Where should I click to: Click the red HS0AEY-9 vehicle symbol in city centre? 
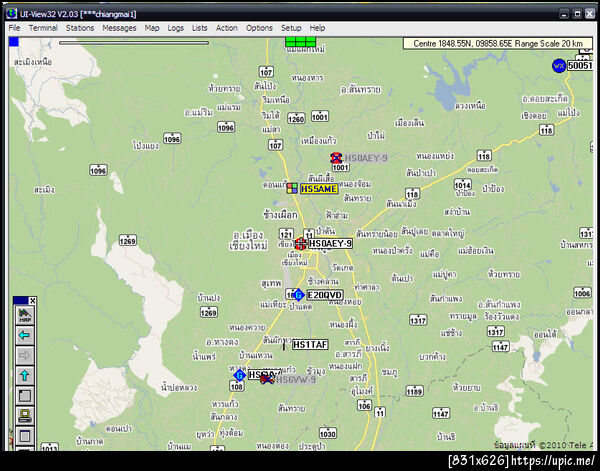(300, 244)
